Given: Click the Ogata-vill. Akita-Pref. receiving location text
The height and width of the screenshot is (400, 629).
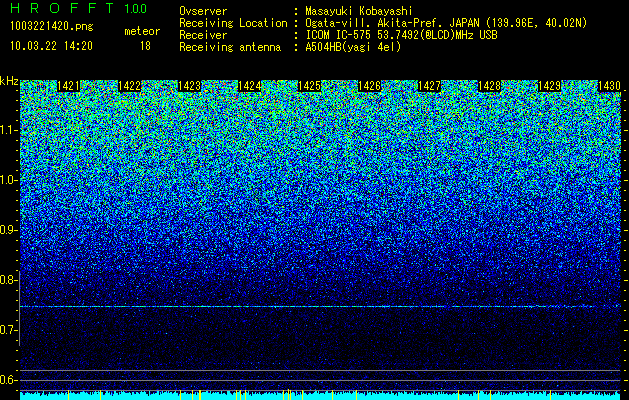Looking at the screenshot, I should tap(446, 23).
